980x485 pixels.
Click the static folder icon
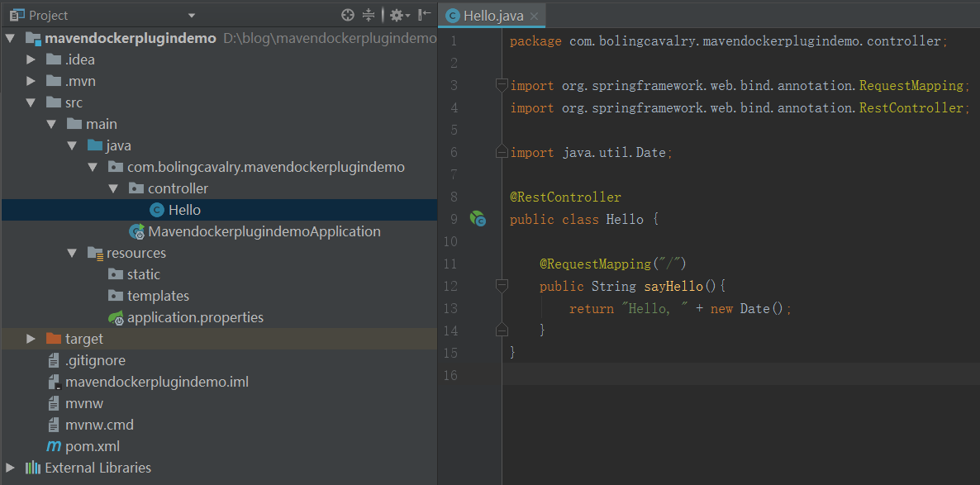(116, 274)
